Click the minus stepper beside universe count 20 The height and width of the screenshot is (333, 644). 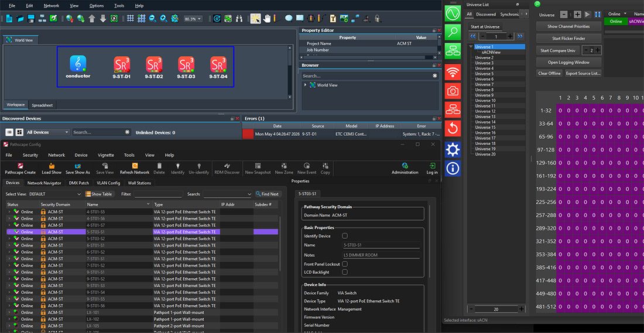click(x=471, y=309)
